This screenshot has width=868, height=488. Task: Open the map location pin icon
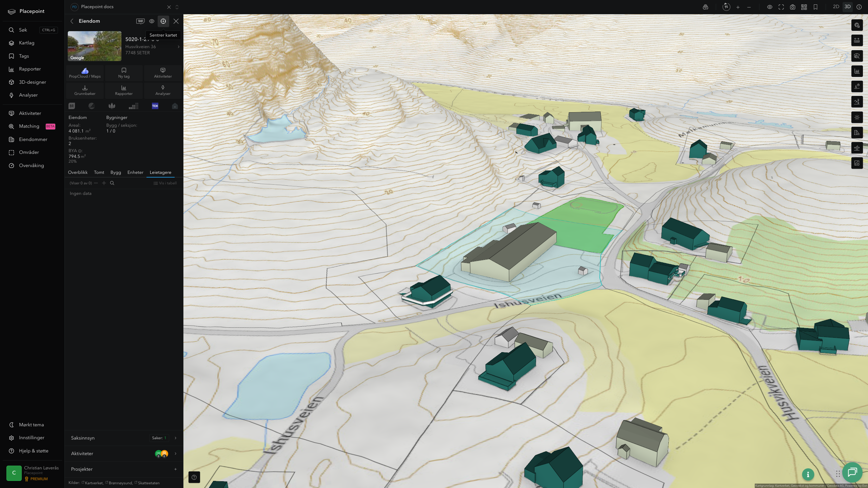coord(706,7)
